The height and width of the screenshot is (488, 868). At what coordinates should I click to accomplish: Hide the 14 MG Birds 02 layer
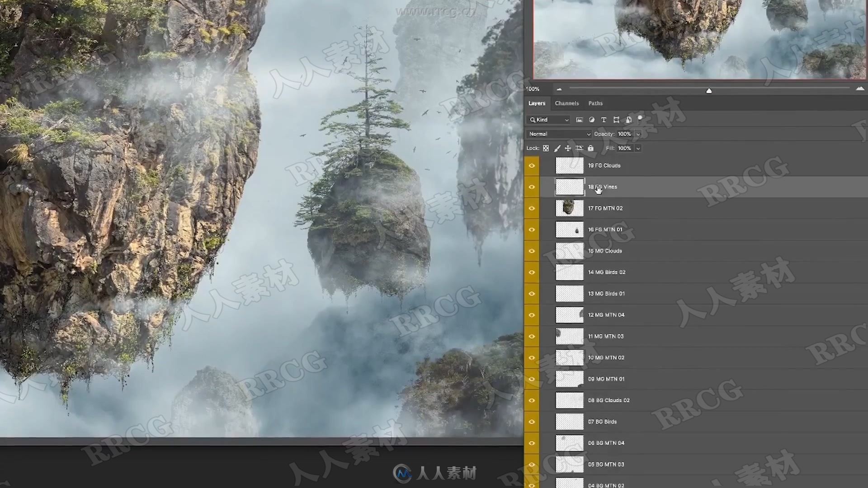click(x=532, y=272)
